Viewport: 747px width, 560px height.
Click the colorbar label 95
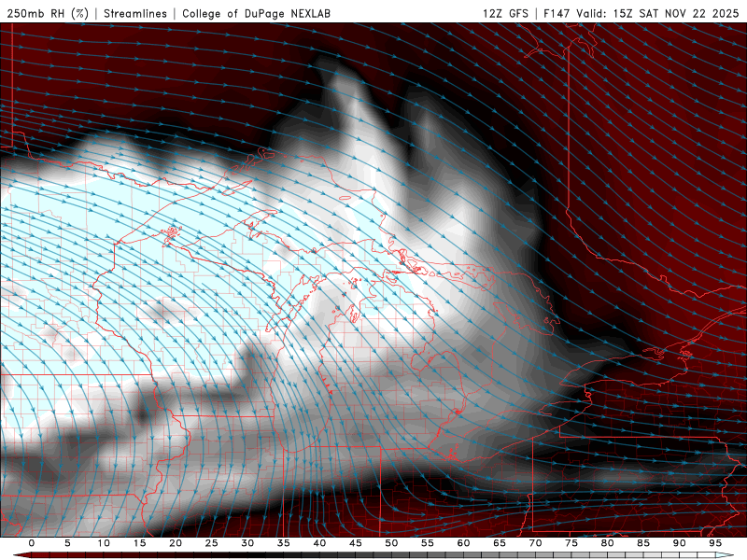[715, 543]
